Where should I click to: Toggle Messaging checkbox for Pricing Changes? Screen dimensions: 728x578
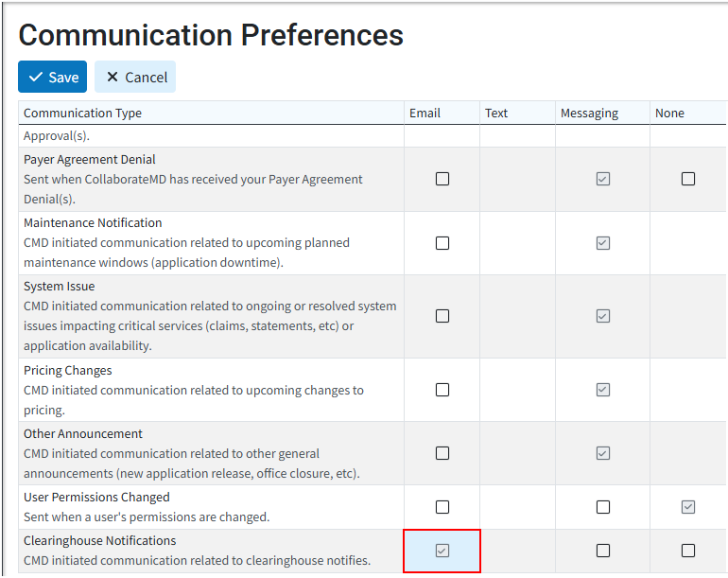(603, 390)
